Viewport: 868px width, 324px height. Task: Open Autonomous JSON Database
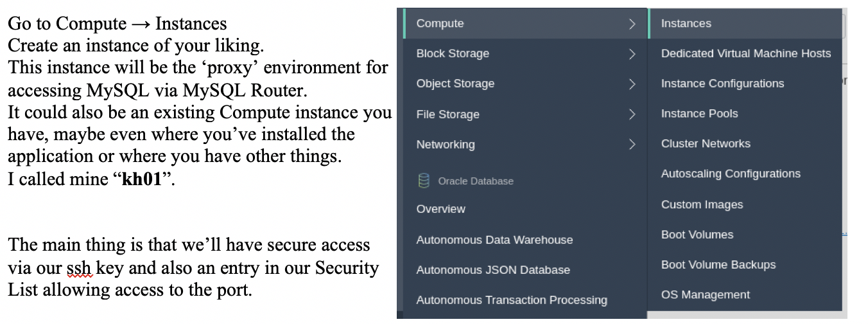point(493,270)
